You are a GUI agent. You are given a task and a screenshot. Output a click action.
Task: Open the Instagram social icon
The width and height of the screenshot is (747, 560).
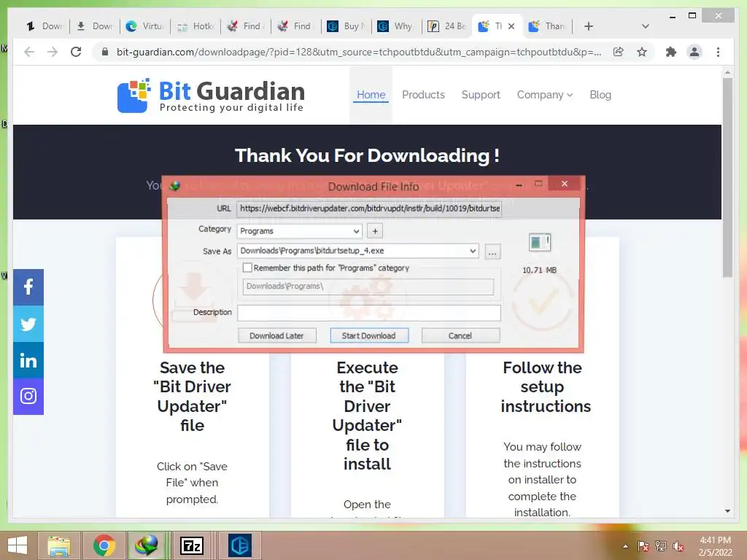pos(28,396)
